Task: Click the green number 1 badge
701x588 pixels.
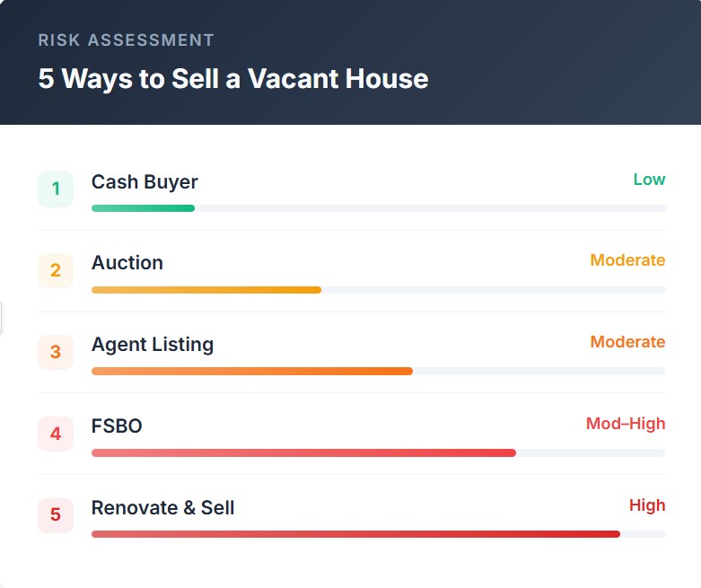Action: click(x=56, y=189)
